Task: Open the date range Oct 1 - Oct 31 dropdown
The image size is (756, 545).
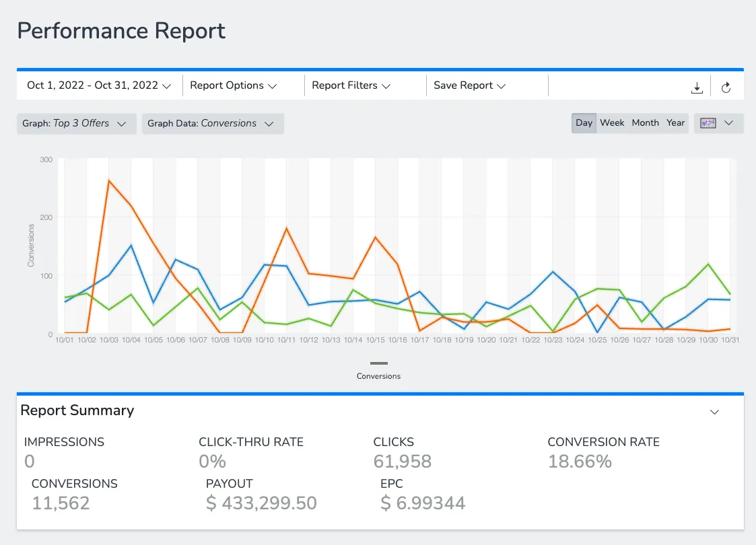Action: coord(100,85)
